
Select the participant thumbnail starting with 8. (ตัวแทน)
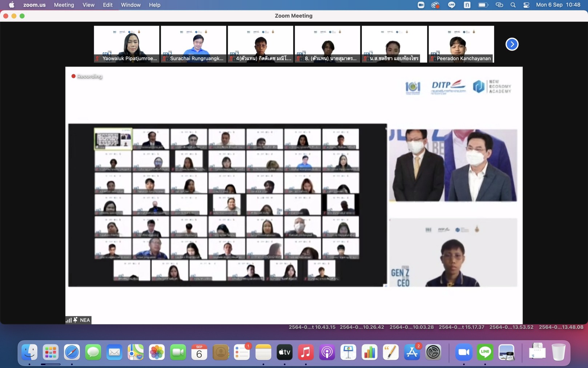coord(327,44)
